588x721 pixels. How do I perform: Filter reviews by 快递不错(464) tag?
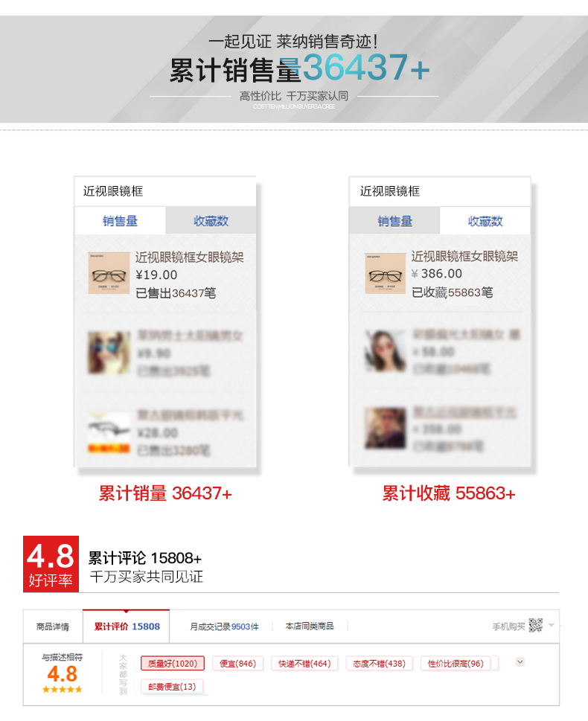304,664
